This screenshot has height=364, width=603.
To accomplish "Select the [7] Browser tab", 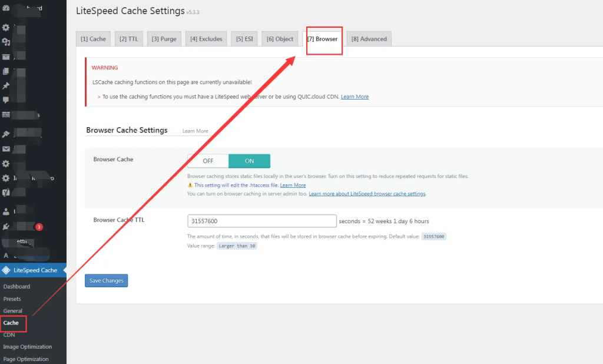I will (322, 39).
